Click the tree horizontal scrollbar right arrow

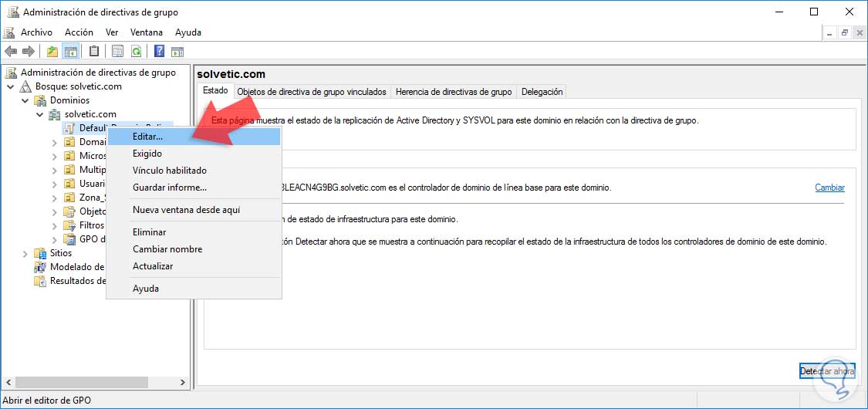click(x=183, y=383)
